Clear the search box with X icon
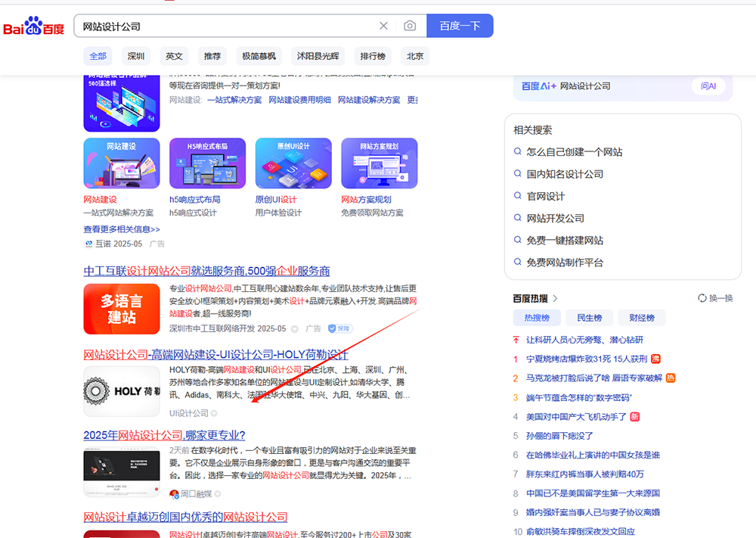756x538 pixels. click(383, 26)
